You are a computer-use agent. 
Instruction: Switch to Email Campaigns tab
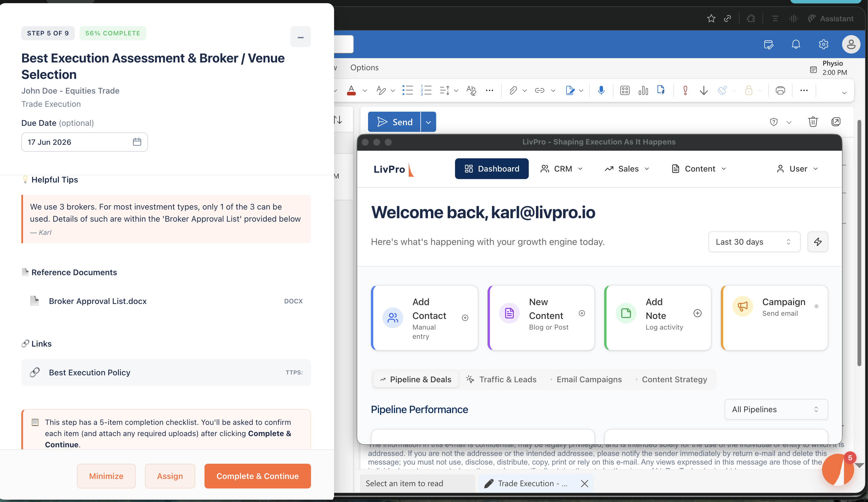coord(586,379)
